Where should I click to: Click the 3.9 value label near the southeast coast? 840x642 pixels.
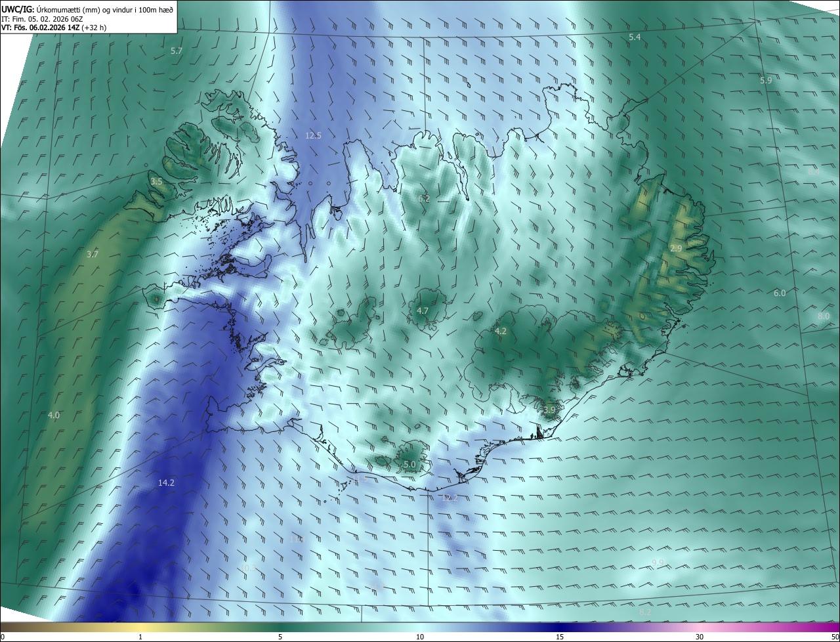tap(549, 410)
